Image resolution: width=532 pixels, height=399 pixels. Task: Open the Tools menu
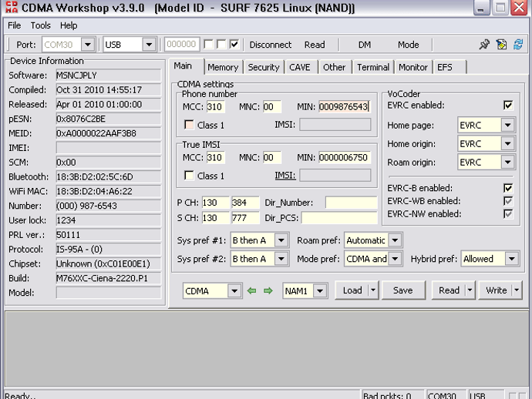[40, 25]
